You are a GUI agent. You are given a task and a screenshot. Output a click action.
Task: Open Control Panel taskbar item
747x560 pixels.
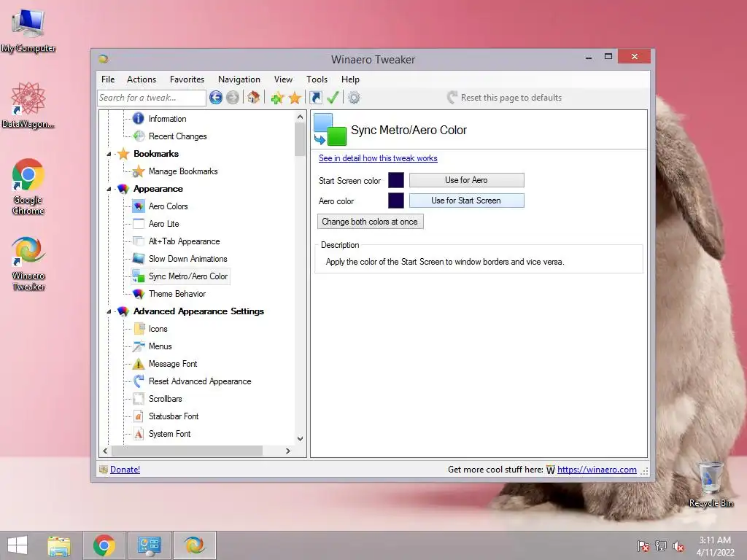(x=149, y=545)
